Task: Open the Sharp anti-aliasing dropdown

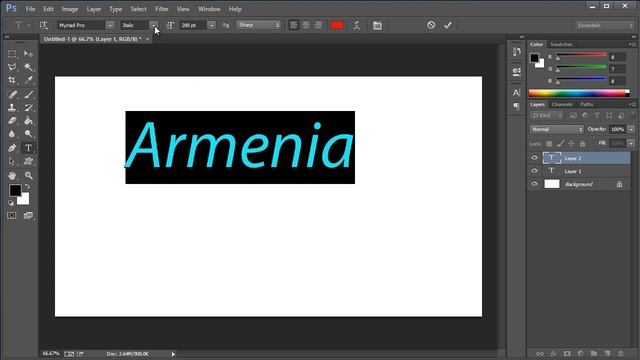Action: tap(258, 25)
